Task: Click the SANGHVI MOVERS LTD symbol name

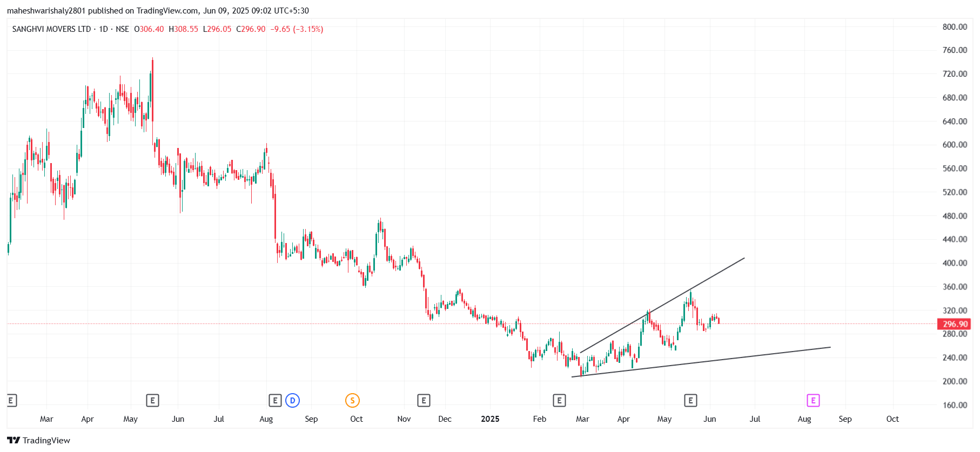Action: point(51,29)
